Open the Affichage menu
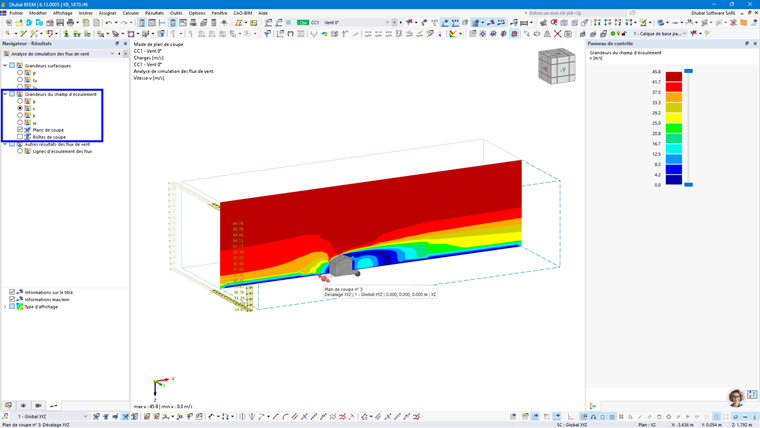Image resolution: width=760 pixels, height=428 pixels. click(x=63, y=13)
